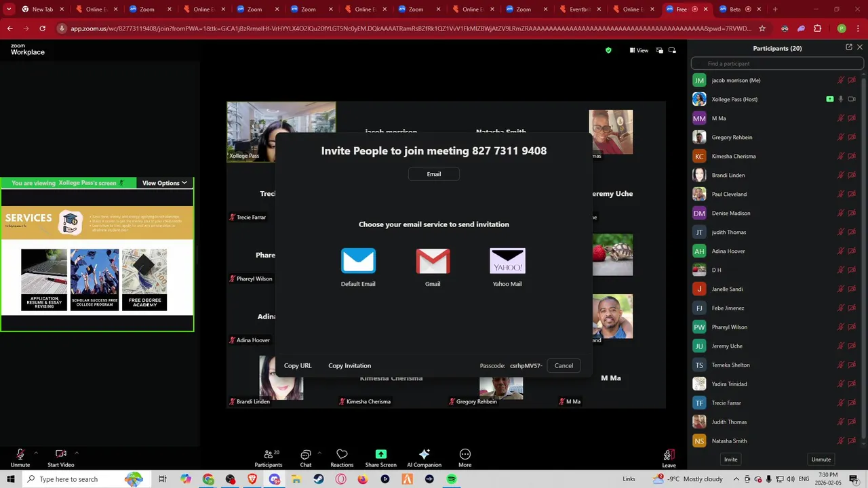Viewport: 868px width, 488px height.
Task: Choose the Gmail icon to send invitation
Action: click(x=433, y=260)
